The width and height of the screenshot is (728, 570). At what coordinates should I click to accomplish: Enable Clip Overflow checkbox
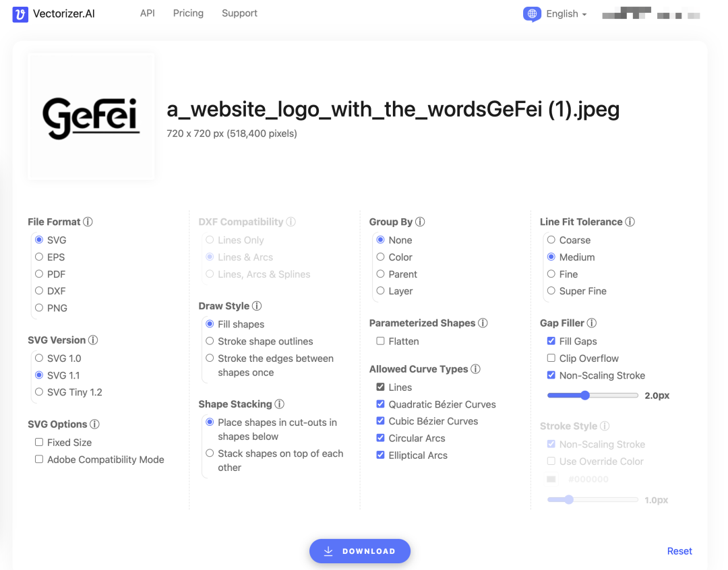pos(551,358)
